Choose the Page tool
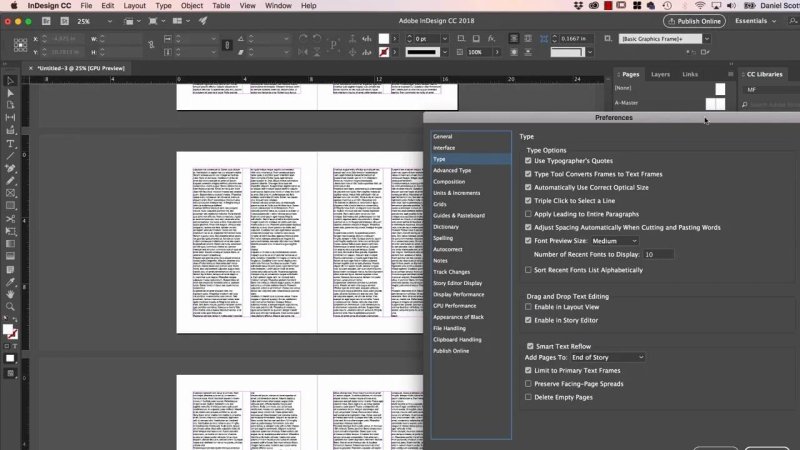Viewport: 800px width, 450px height. tap(10, 105)
